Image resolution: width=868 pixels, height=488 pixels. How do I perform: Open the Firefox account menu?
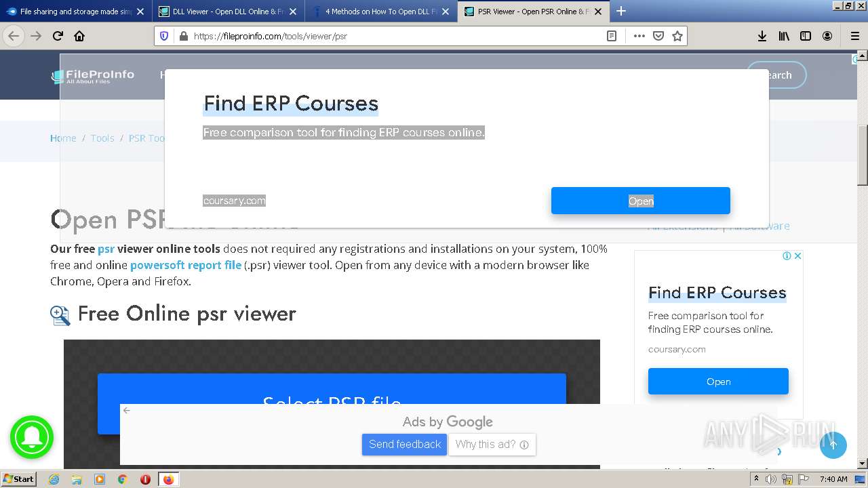pos(827,36)
